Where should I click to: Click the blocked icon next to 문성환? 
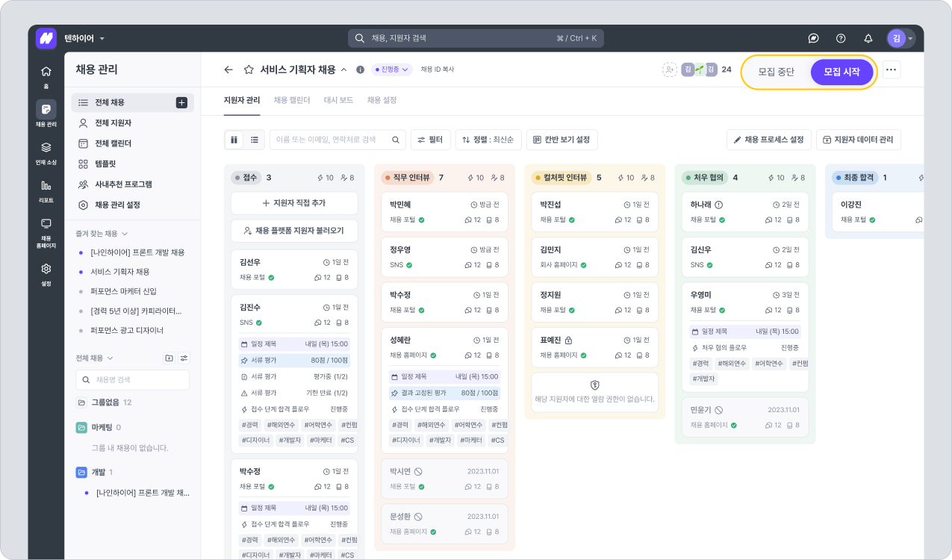point(418,517)
